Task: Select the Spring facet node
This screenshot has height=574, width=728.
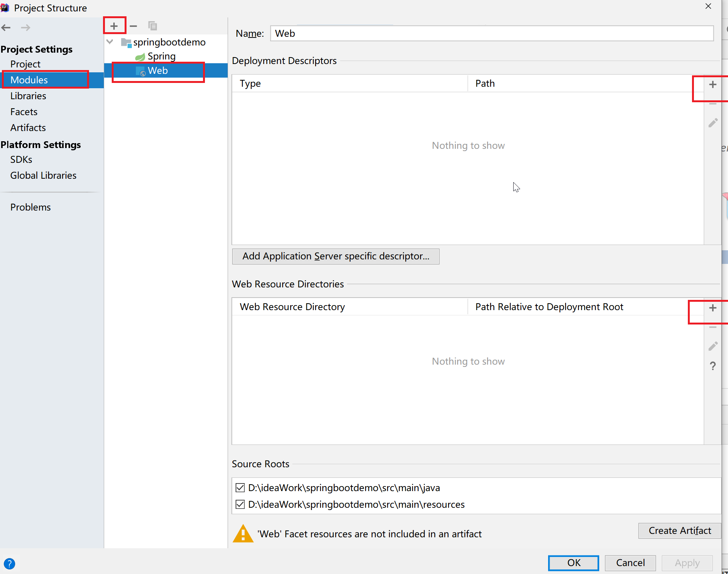Action: [161, 56]
